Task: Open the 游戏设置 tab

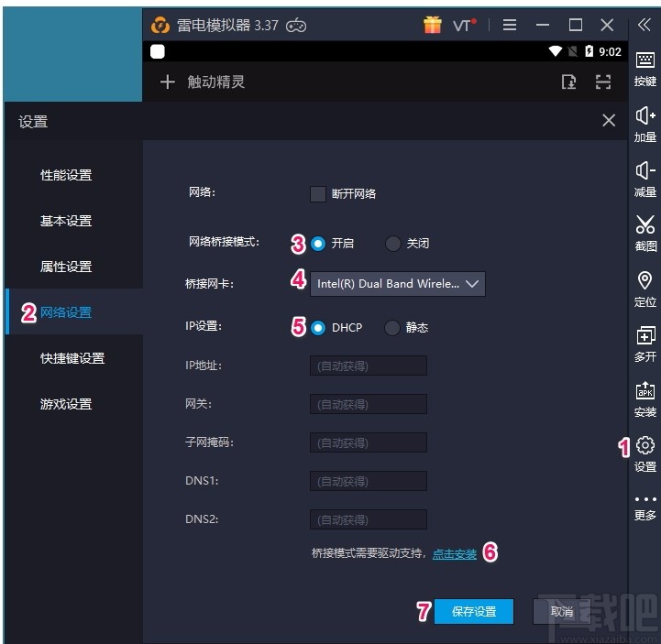Action: point(66,404)
